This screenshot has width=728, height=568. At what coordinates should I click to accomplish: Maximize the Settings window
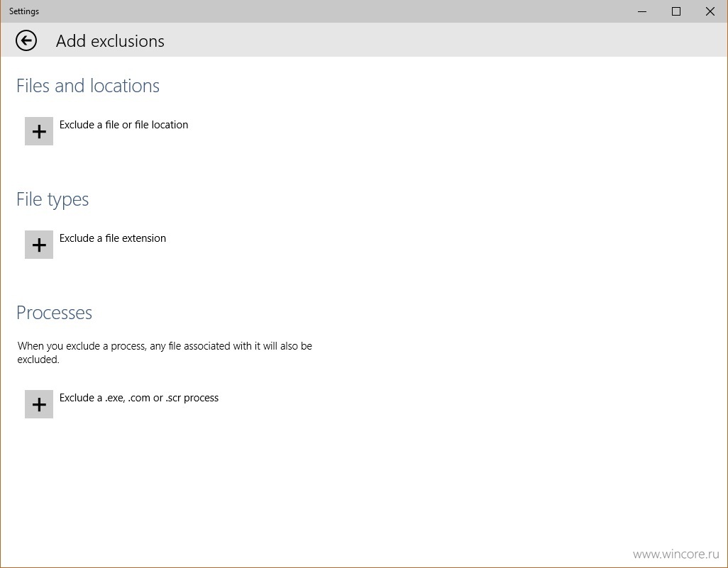[x=676, y=11]
